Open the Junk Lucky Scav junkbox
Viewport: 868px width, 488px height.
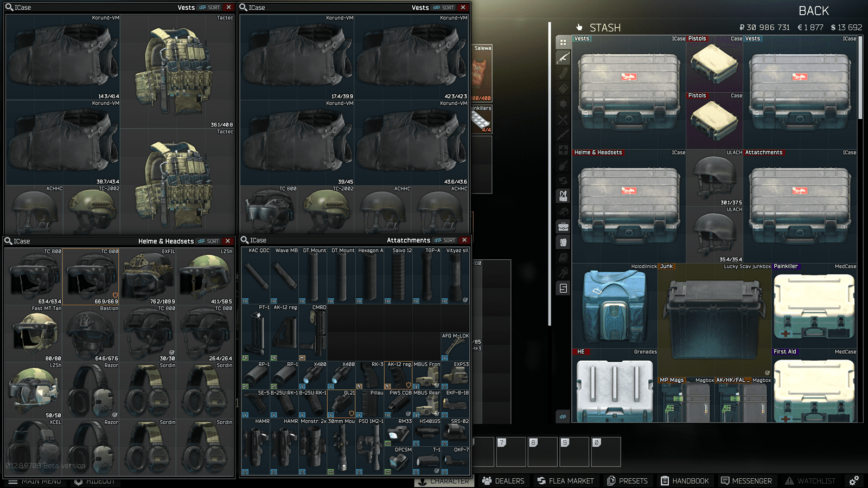tap(714, 320)
